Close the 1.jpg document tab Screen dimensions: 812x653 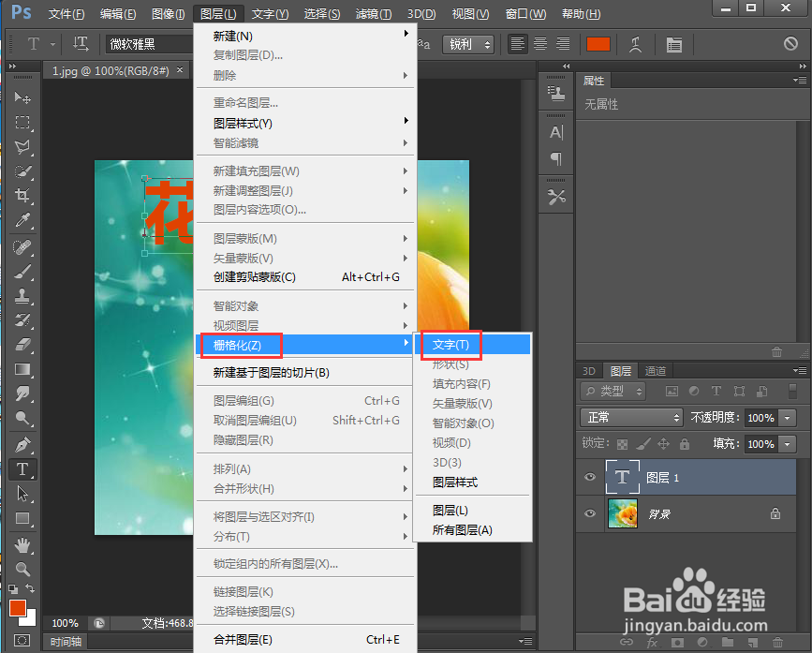pos(180,69)
